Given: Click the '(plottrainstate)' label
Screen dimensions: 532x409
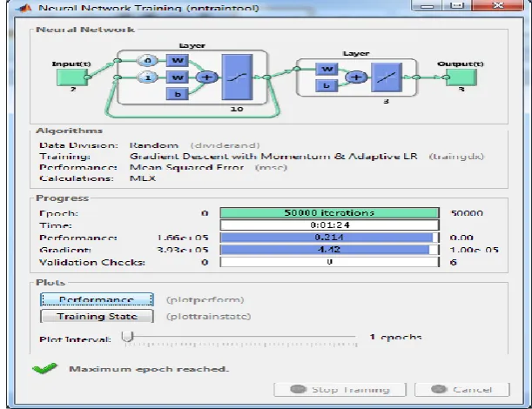Looking at the screenshot, I should pos(208,317).
